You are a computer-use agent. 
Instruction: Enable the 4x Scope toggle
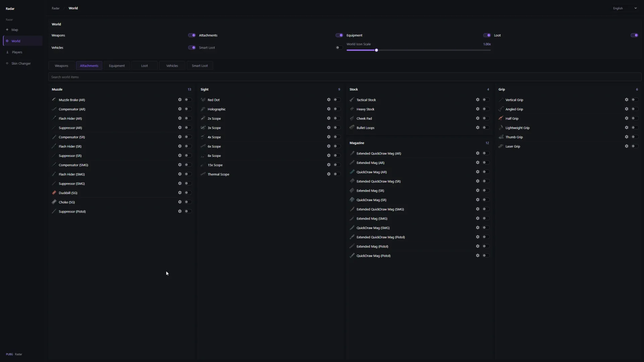coord(337,137)
